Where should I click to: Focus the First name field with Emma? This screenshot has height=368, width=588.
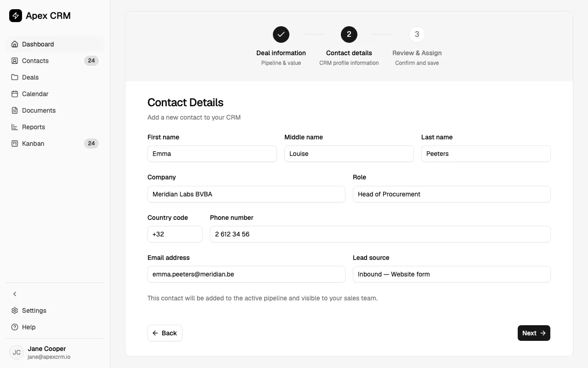[x=212, y=154]
